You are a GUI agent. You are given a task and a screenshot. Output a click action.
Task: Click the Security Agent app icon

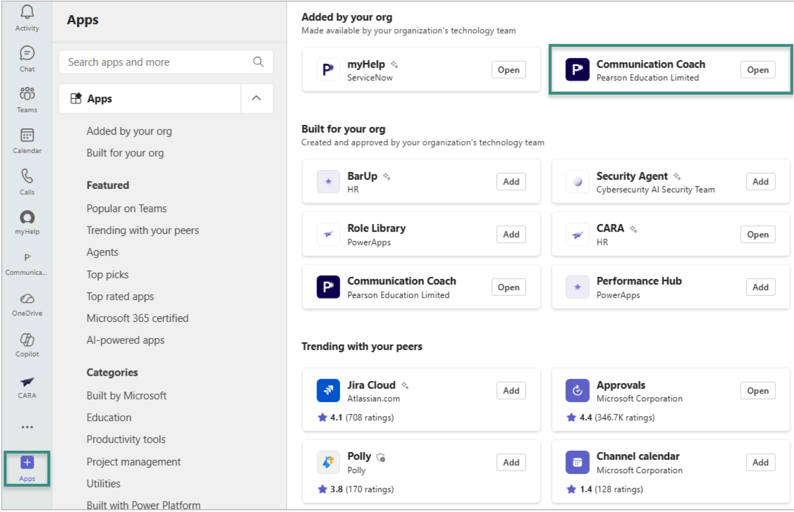(577, 181)
